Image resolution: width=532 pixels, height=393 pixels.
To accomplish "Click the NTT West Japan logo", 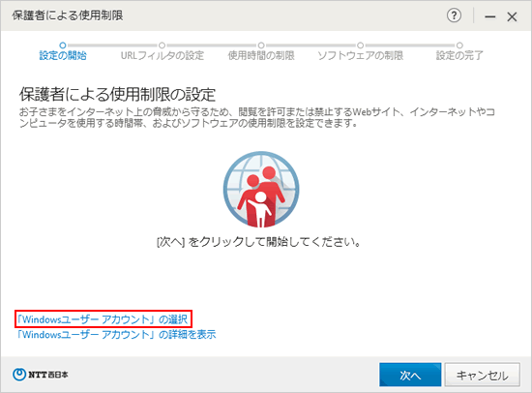I will click(40, 375).
